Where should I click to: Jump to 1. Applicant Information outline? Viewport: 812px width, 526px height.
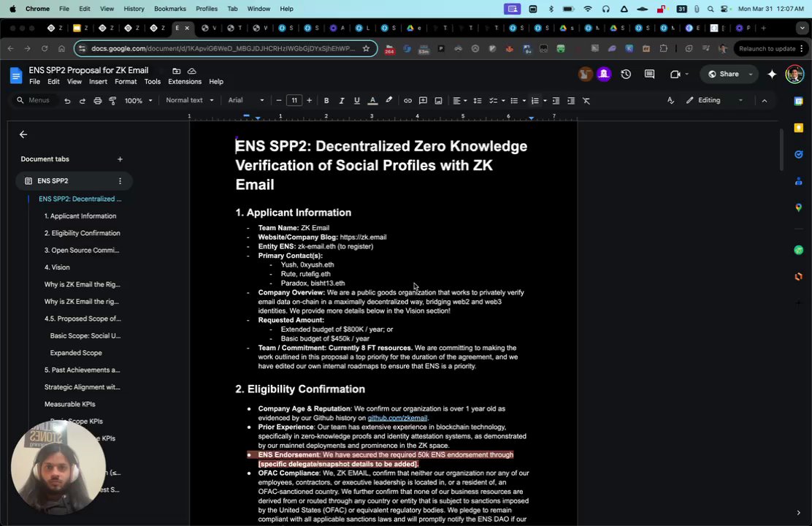coord(80,216)
